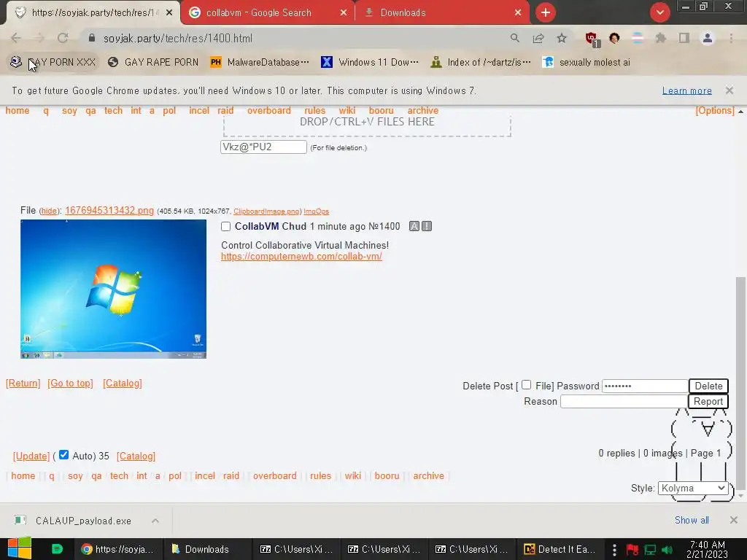The image size is (747, 560).
Task: Open the tab search dropdown arrow
Action: click(659, 12)
